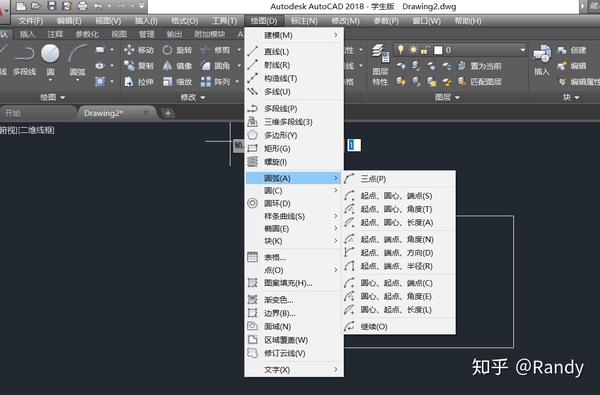Click the New file icon in quick access toolbar
Screen dimensions: 600x395
pos(21,6)
